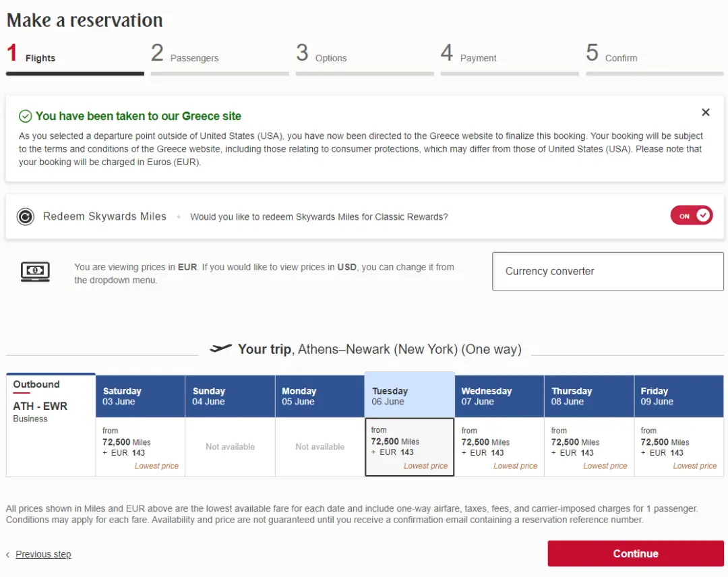Pick Wednesday 07 June fare option
The image size is (728, 577).
499,447
